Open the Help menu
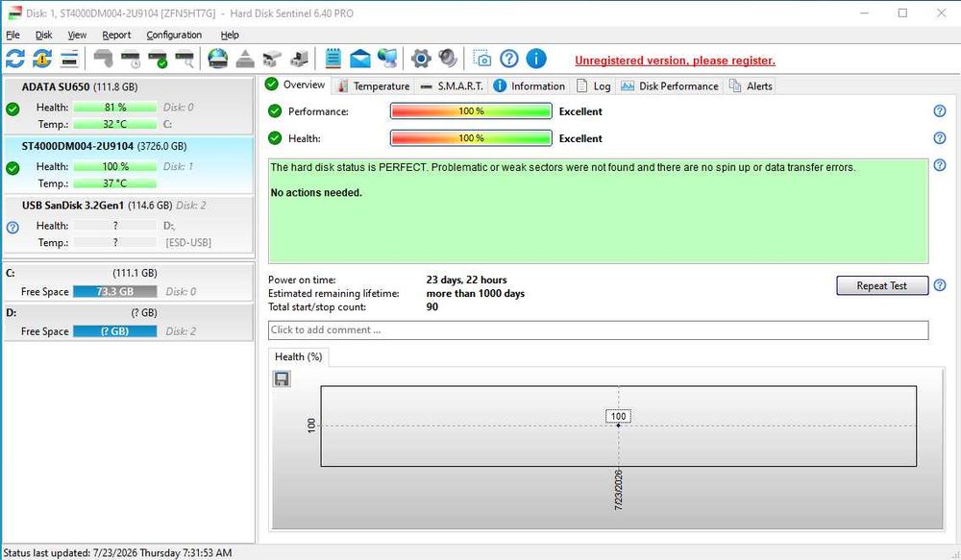 (x=230, y=35)
